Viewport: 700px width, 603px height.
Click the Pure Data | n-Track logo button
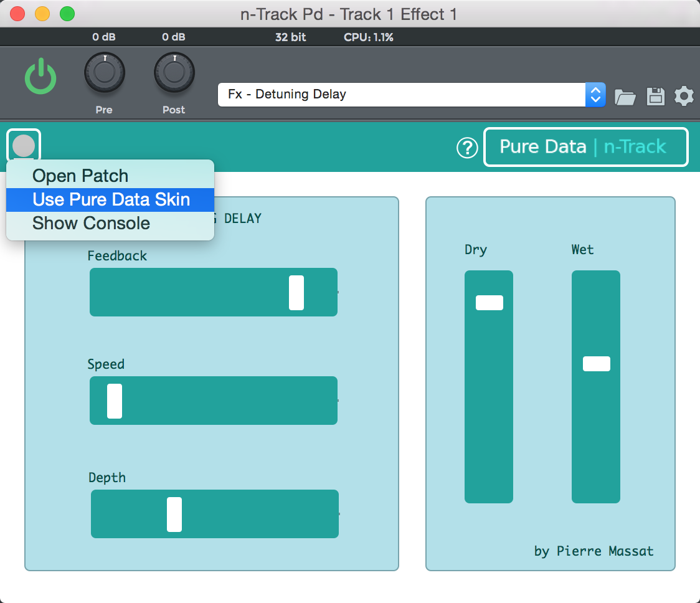point(585,147)
